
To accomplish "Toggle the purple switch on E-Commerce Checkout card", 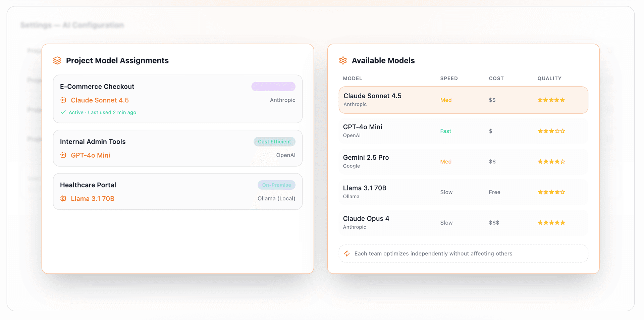I will pos(273,86).
